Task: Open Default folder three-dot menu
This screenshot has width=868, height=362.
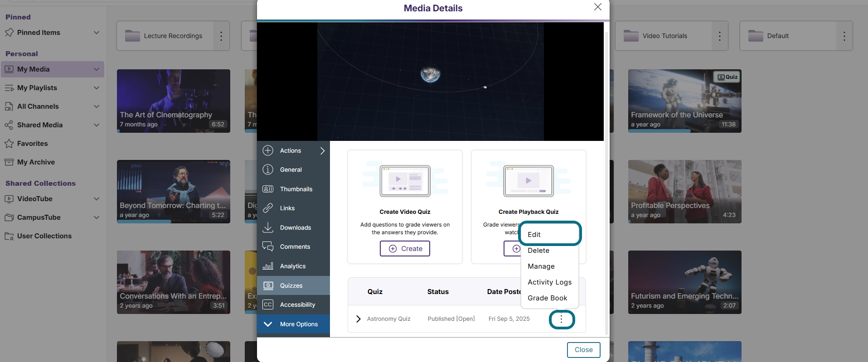Action: 844,36
